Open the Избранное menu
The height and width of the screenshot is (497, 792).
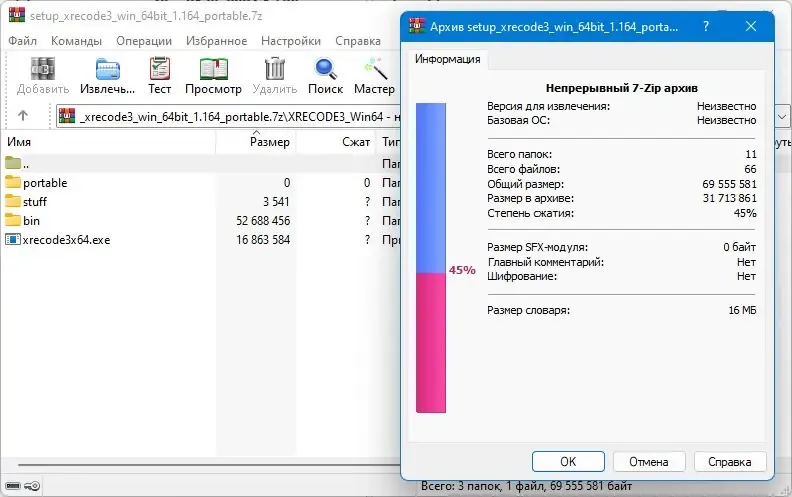(216, 41)
